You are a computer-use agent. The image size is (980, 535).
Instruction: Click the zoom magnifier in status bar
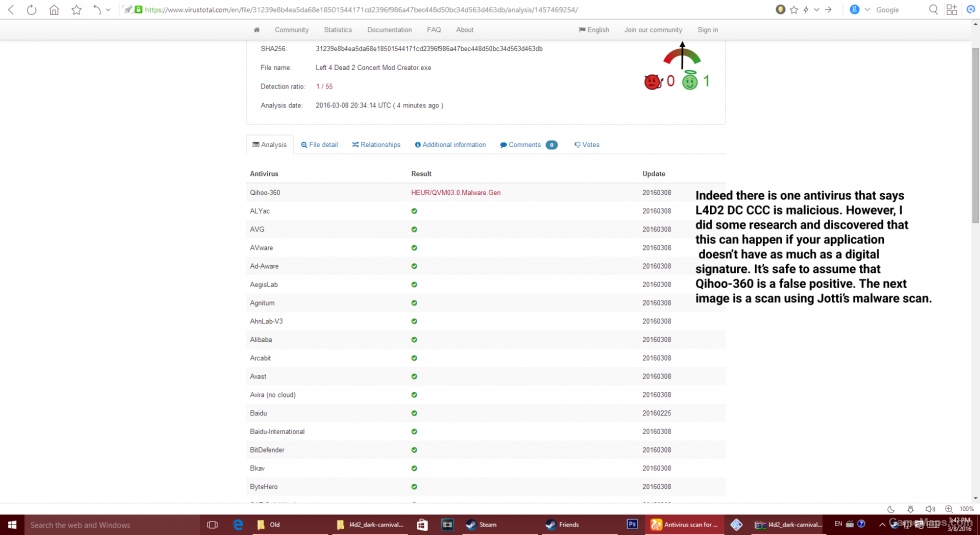pyautogui.click(x=949, y=509)
